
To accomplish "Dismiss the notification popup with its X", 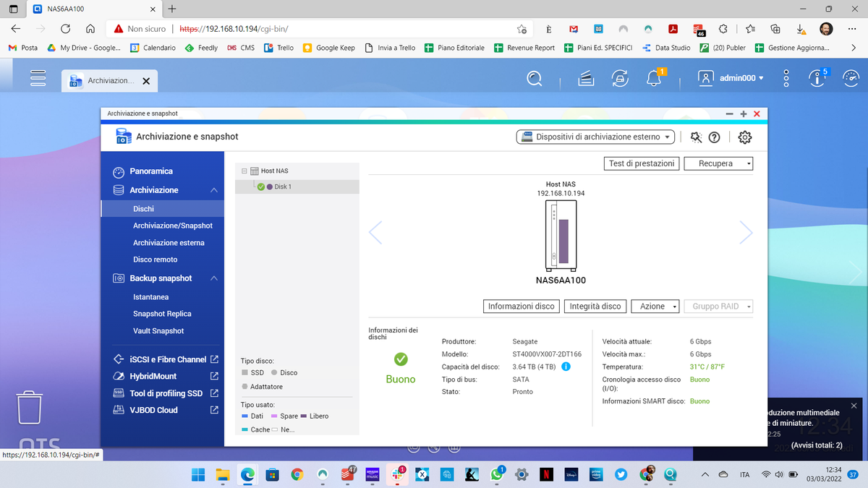I will click(854, 406).
